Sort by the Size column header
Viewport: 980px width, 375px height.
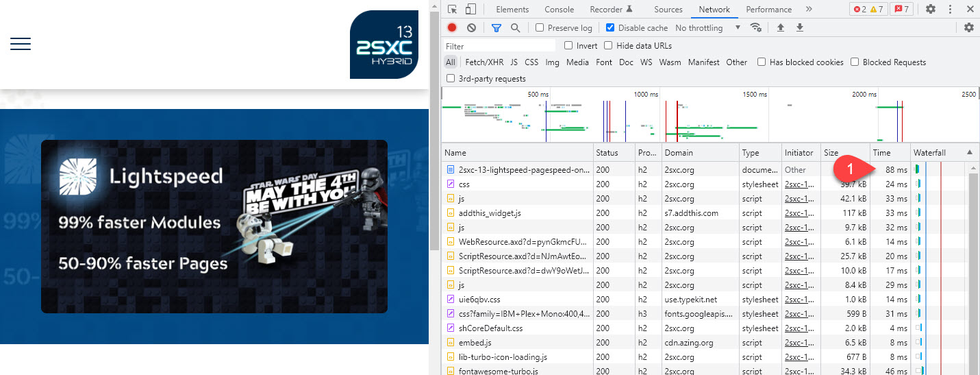click(x=845, y=153)
